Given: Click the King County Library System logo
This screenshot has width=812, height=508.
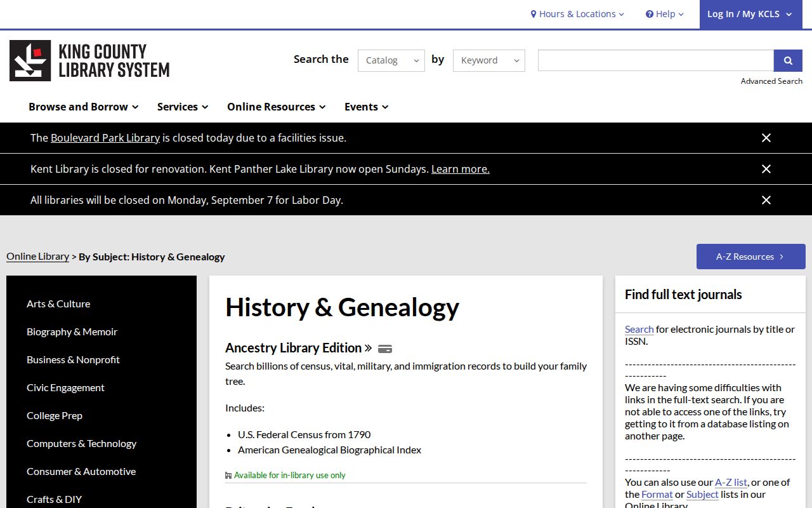Looking at the screenshot, I should pyautogui.click(x=89, y=61).
